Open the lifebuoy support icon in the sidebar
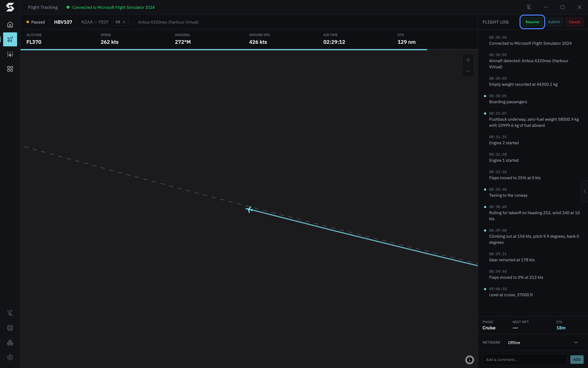 pyautogui.click(x=10, y=328)
